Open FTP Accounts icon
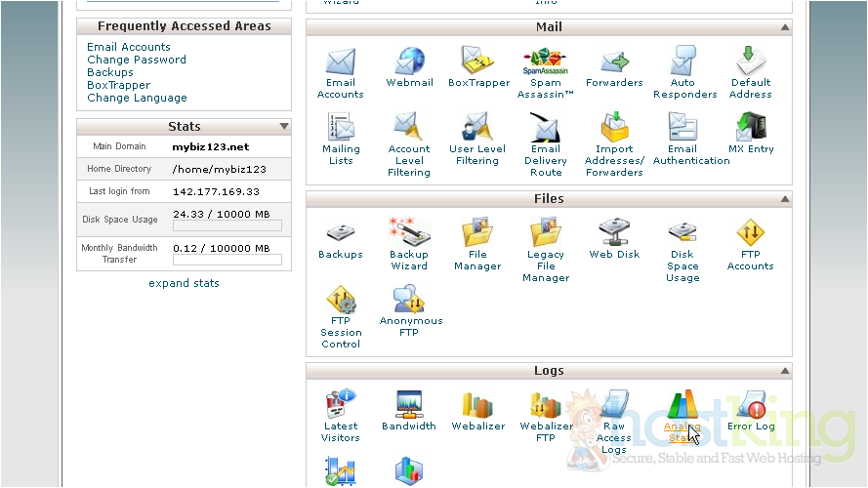The image size is (868, 488). 750,234
